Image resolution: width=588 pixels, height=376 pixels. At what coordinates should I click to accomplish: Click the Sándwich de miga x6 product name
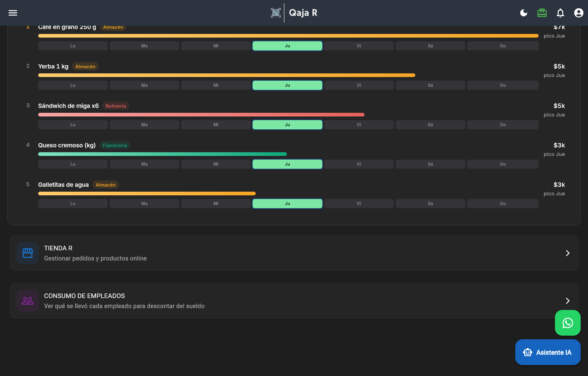(68, 106)
